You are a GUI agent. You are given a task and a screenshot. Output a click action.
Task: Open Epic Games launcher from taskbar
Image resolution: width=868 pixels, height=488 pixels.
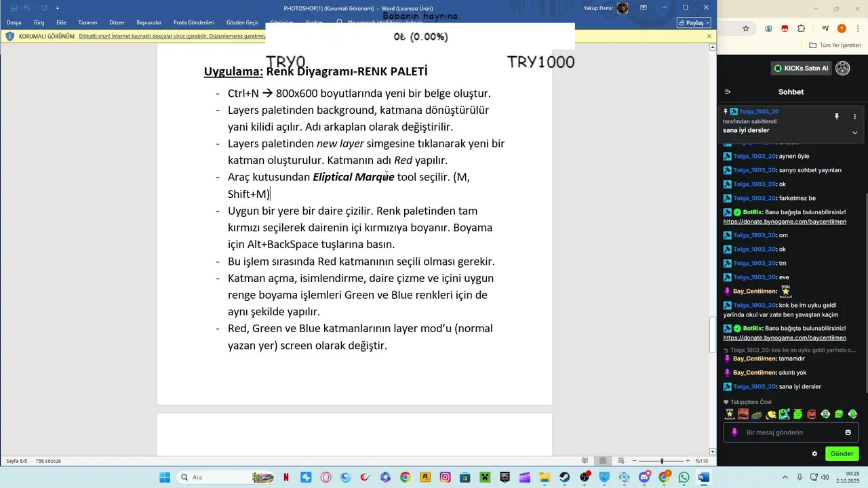point(505,477)
